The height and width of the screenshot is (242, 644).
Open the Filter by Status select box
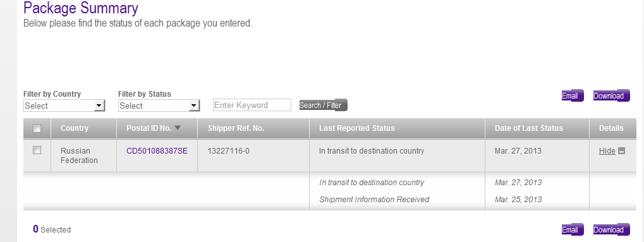click(159, 106)
